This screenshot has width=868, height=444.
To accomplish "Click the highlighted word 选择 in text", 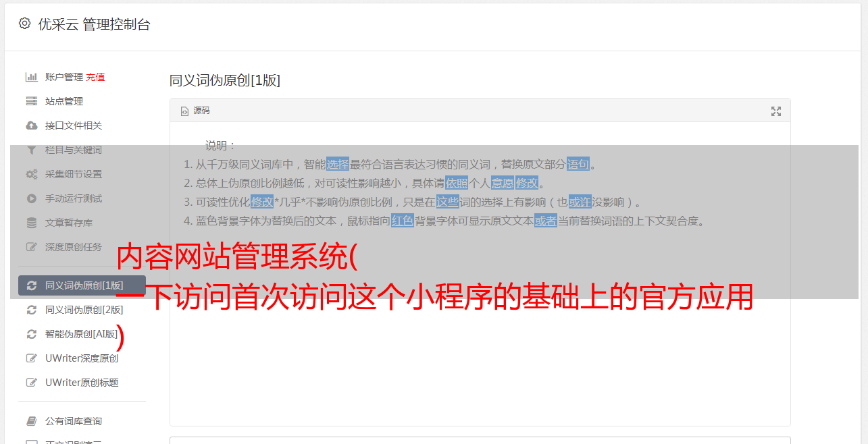I will point(338,164).
